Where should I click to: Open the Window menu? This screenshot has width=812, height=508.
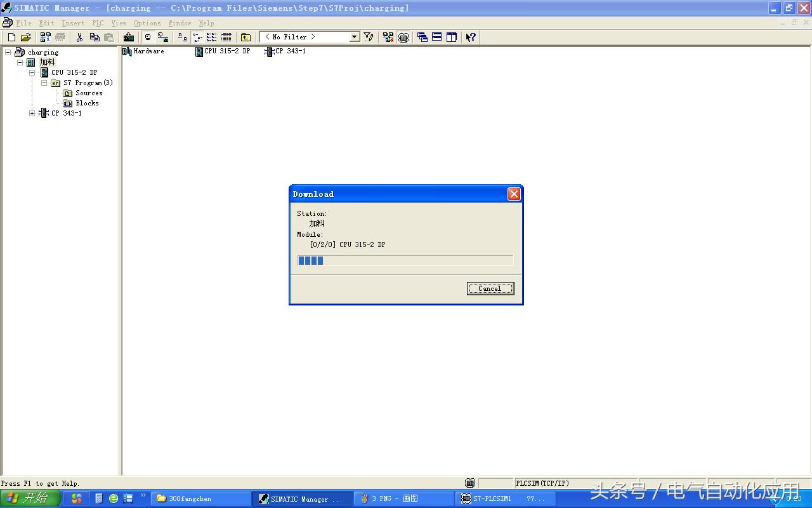coord(180,23)
